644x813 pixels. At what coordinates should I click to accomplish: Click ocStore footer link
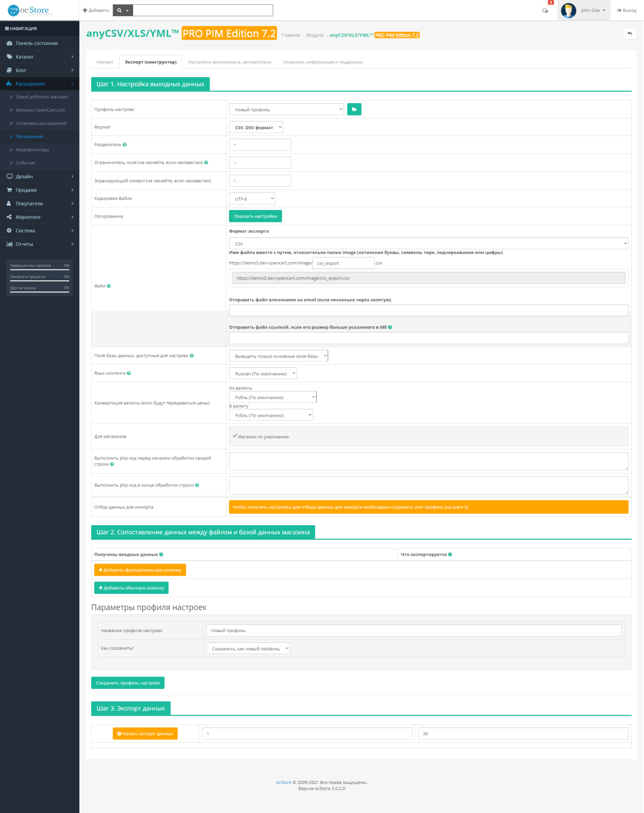283,782
